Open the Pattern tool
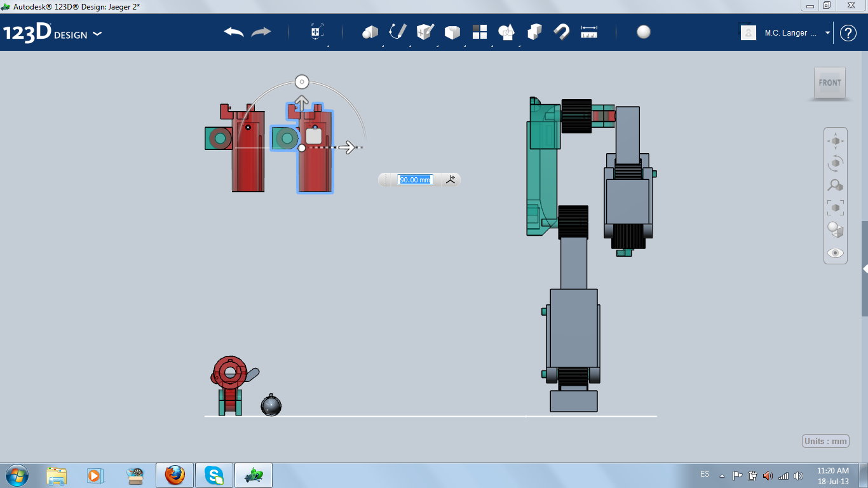Screen dimensions: 868x488 [480, 32]
